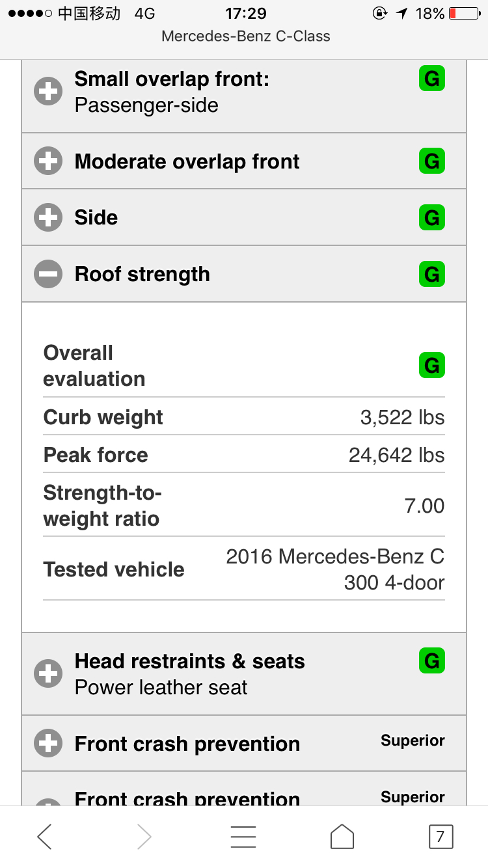Expand the Moderate overlap front section
Screen dimensions: 488x868
coord(48,161)
